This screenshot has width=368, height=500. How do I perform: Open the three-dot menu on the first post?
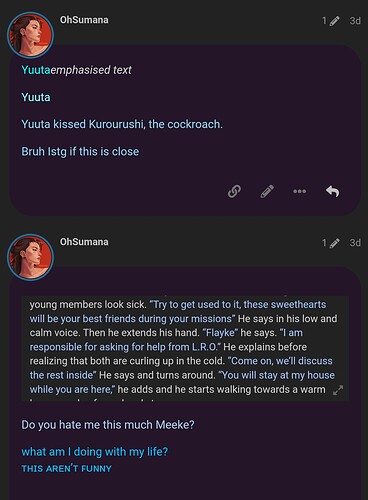[x=299, y=191]
